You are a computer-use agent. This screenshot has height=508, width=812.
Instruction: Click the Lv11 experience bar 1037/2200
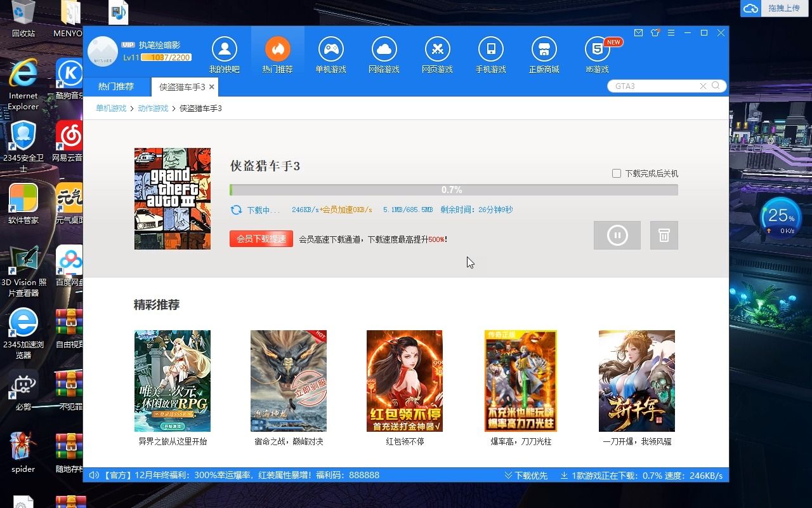pos(166,58)
